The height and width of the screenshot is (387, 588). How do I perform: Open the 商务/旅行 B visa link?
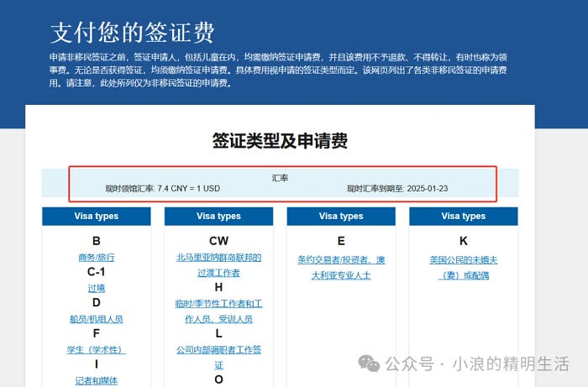pyautogui.click(x=97, y=258)
